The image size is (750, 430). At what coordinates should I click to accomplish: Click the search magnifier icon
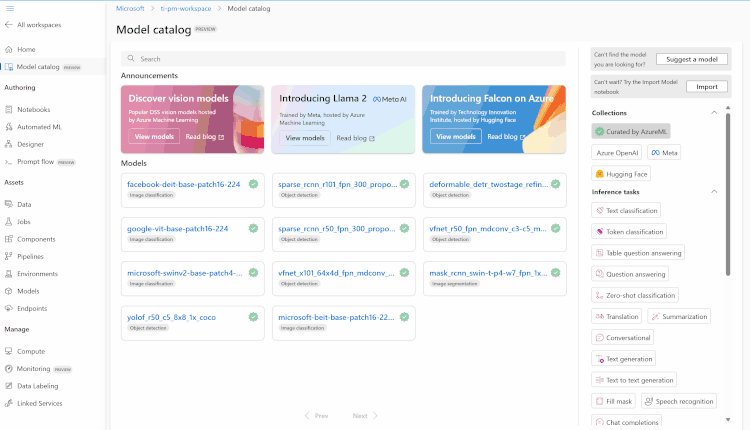click(x=131, y=58)
